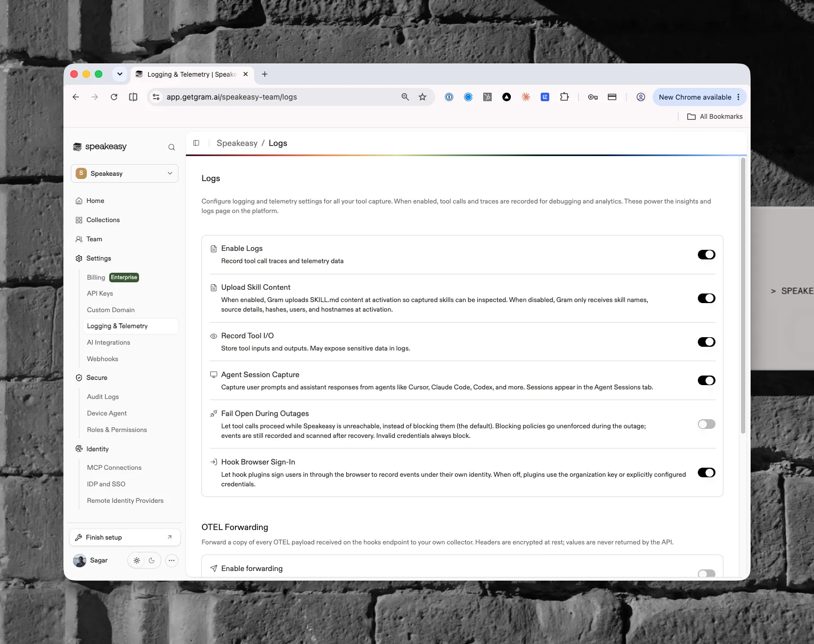Turn off Agent Session Capture switch
This screenshot has height=644, width=814.
tap(706, 380)
